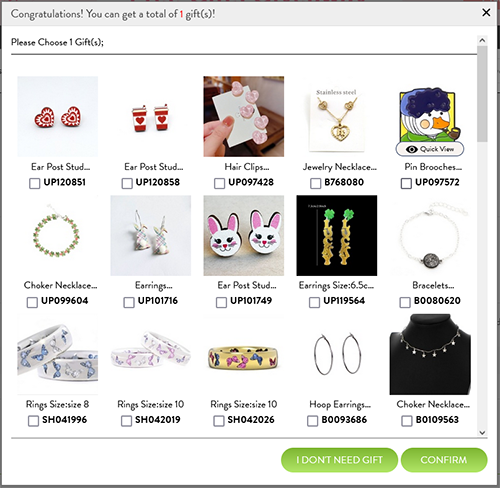This screenshot has width=500, height=488.
Task: Confirm the gift selection
Action: click(x=444, y=460)
